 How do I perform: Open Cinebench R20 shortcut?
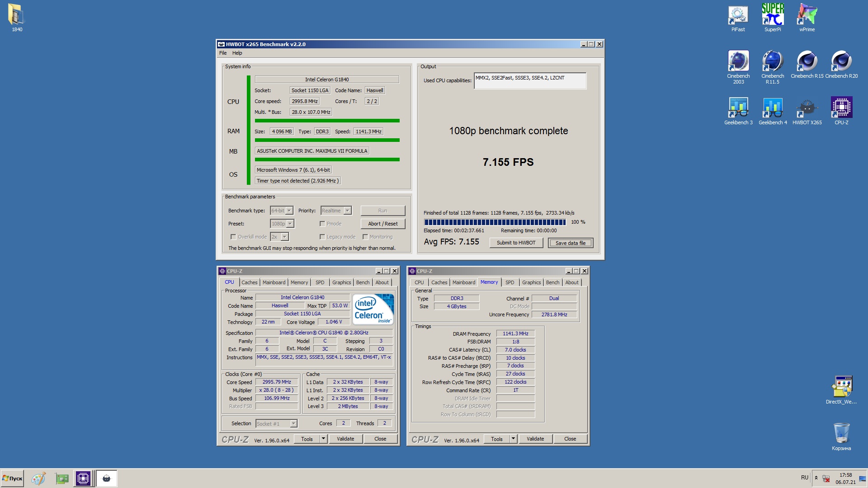click(x=841, y=65)
